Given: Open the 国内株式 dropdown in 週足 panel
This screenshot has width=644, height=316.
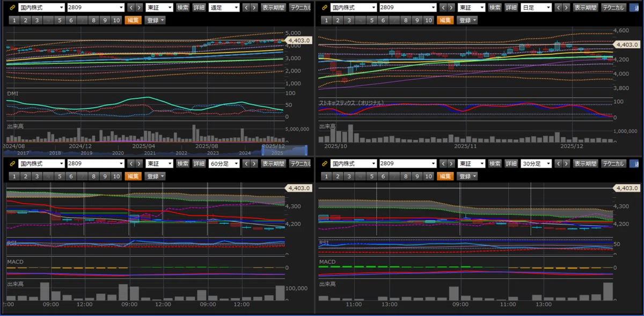Looking at the screenshot, I should coord(41,8).
